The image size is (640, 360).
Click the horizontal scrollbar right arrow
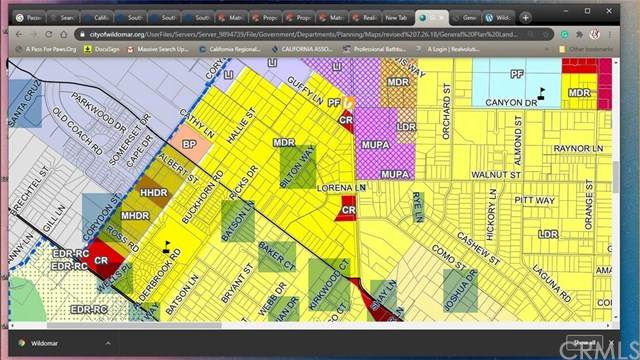[609, 325]
